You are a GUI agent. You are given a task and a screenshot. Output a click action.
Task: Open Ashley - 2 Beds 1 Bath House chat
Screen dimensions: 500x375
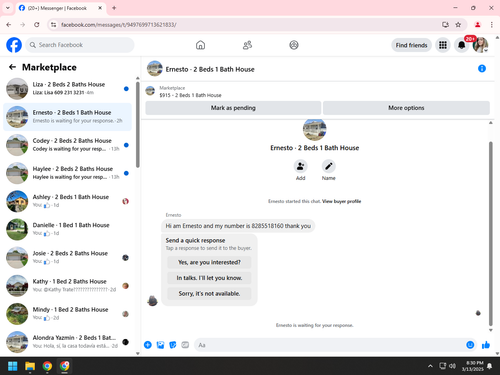tap(67, 201)
